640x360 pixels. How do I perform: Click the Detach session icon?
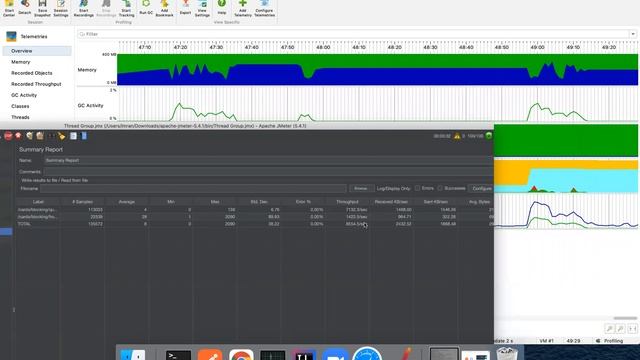point(24,7)
